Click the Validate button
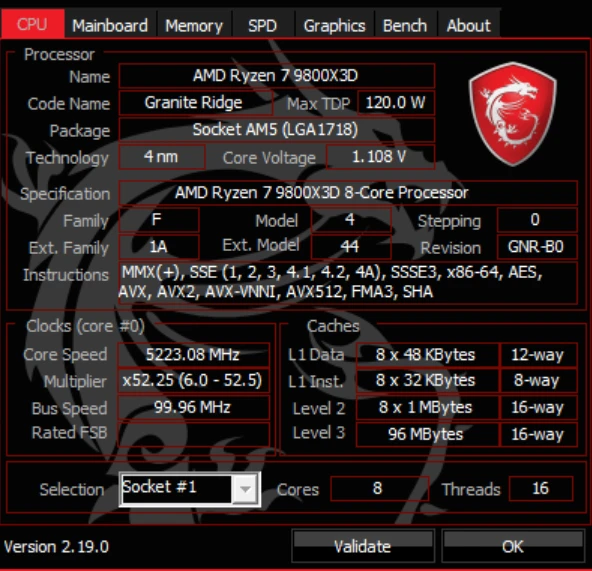The width and height of the screenshot is (592, 571). coord(363,546)
